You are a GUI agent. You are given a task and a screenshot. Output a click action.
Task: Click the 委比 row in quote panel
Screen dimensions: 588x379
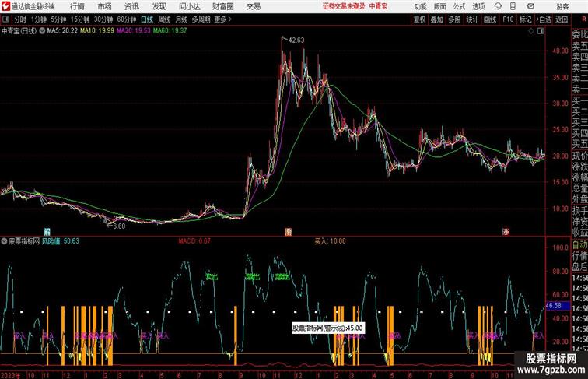[579, 34]
